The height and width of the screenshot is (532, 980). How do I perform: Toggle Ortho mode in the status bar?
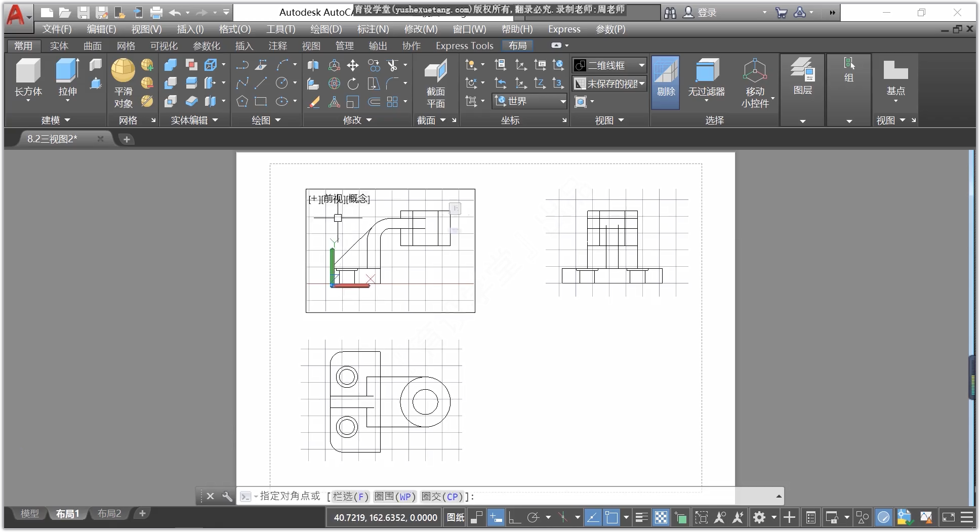[x=515, y=517]
